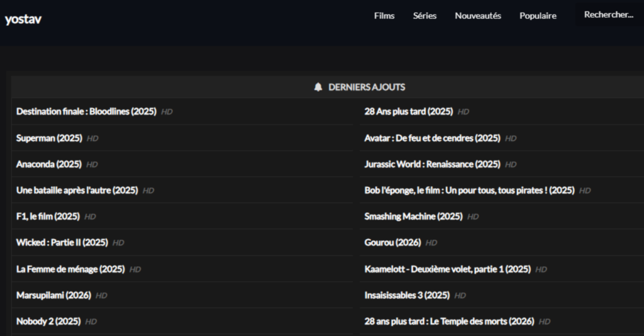644x336 pixels.
Task: Select Jurassic World : Renaissance (2025)
Action: point(432,164)
